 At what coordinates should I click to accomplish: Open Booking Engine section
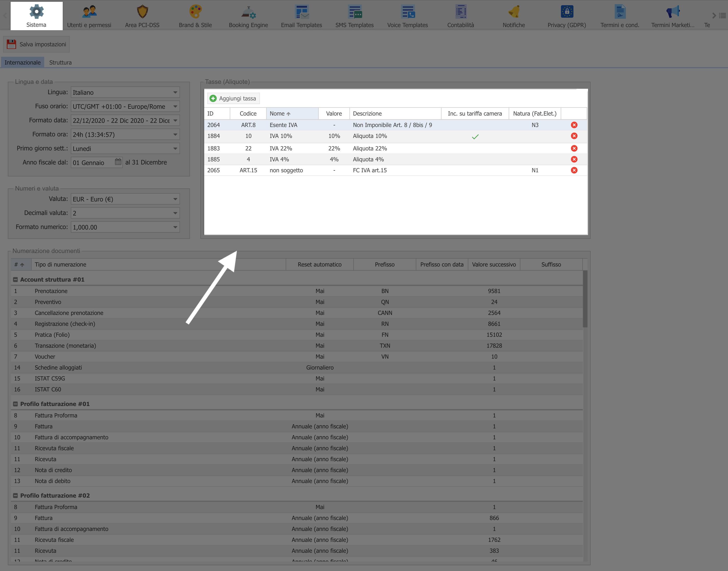click(248, 16)
